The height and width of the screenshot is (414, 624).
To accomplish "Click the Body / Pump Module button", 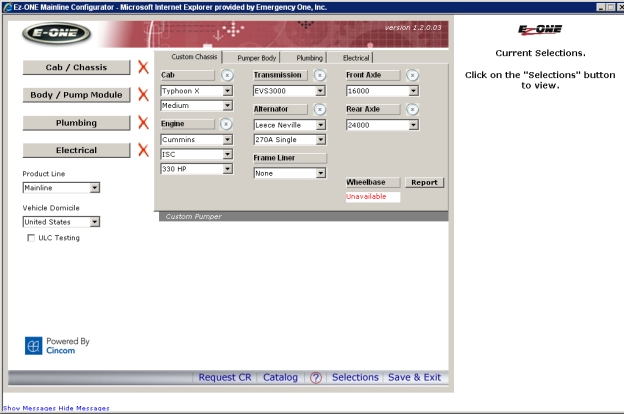I will [76, 95].
